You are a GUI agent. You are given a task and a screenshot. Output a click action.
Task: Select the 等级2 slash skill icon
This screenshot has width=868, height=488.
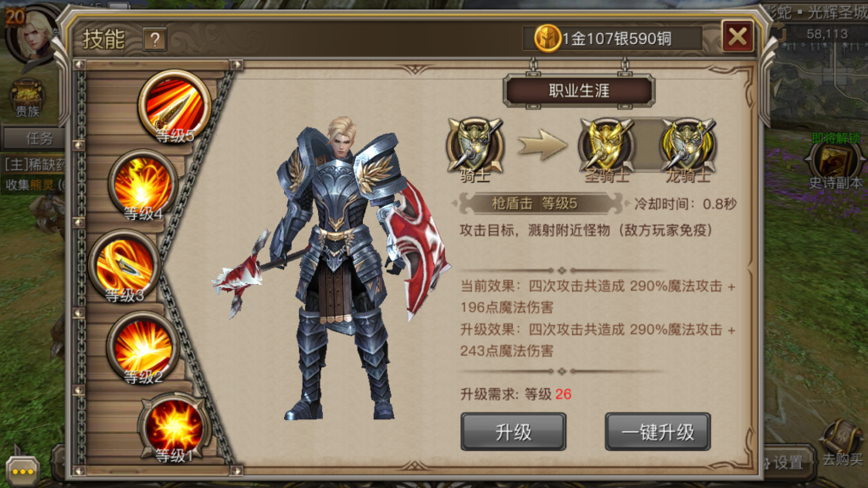pyautogui.click(x=142, y=348)
